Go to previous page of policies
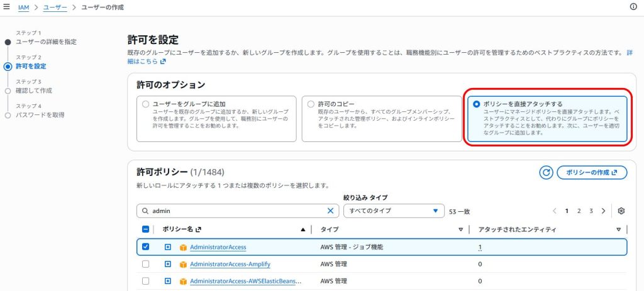This screenshot has width=644, height=291. [555, 211]
